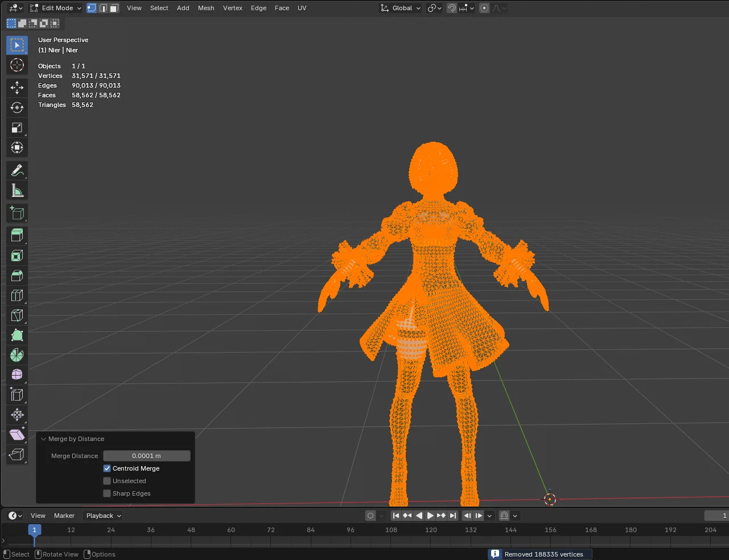Set selection mode to subtract
The width and height of the screenshot is (729, 560).
click(x=33, y=23)
